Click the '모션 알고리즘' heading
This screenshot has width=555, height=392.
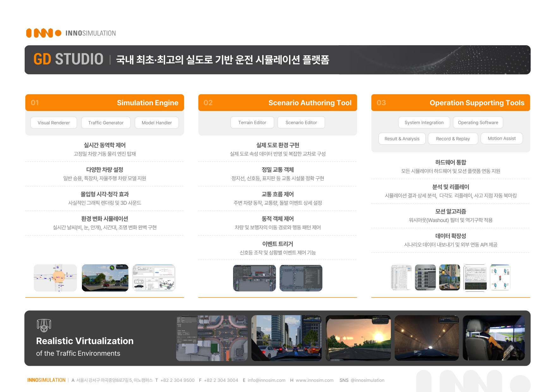[x=451, y=211]
